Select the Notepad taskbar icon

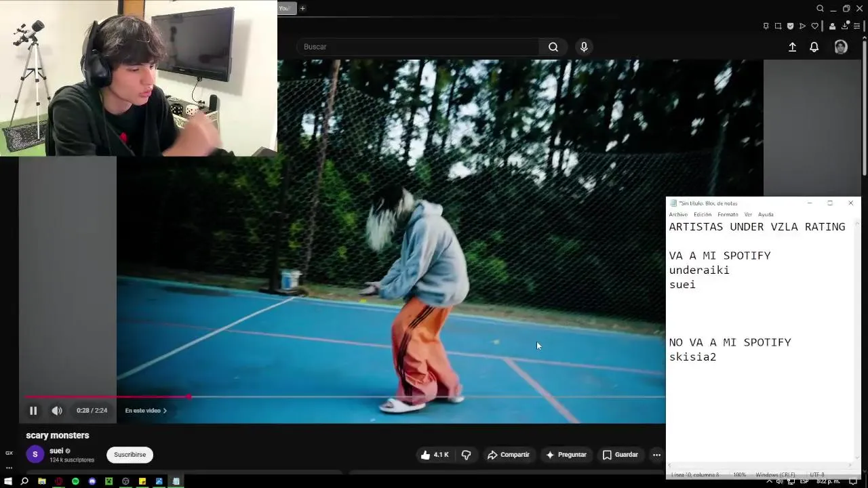[x=176, y=481]
